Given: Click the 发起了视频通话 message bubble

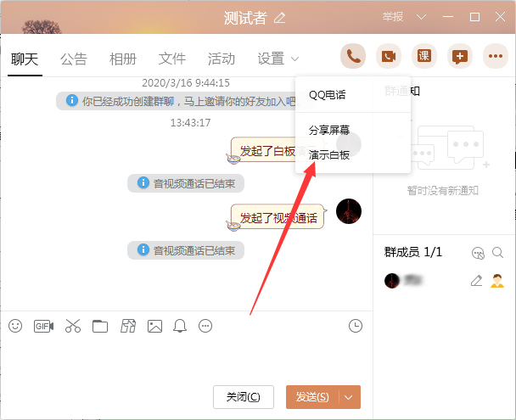Looking at the screenshot, I should (x=278, y=217).
